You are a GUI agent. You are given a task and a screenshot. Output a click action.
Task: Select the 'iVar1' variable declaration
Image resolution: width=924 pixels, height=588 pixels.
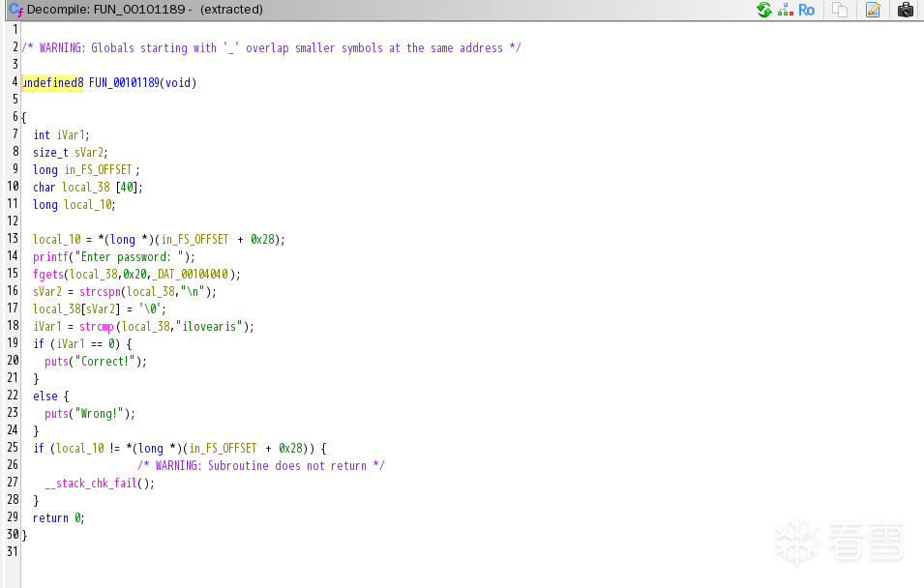click(x=72, y=135)
